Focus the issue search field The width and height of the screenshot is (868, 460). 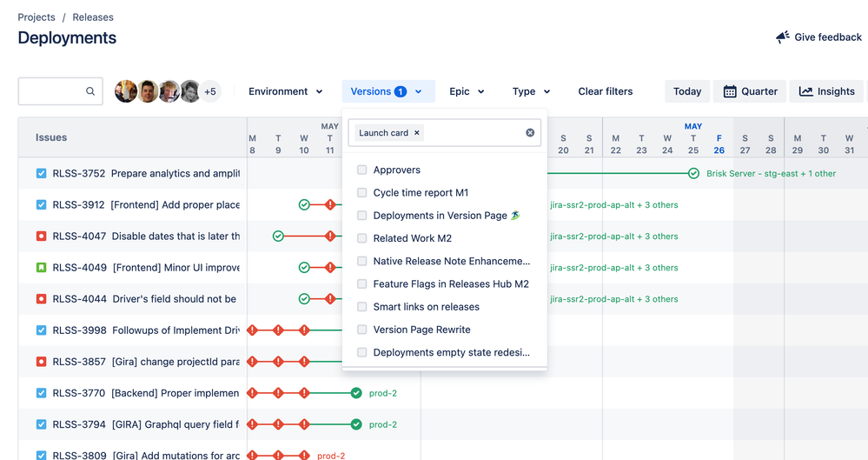[x=60, y=91]
